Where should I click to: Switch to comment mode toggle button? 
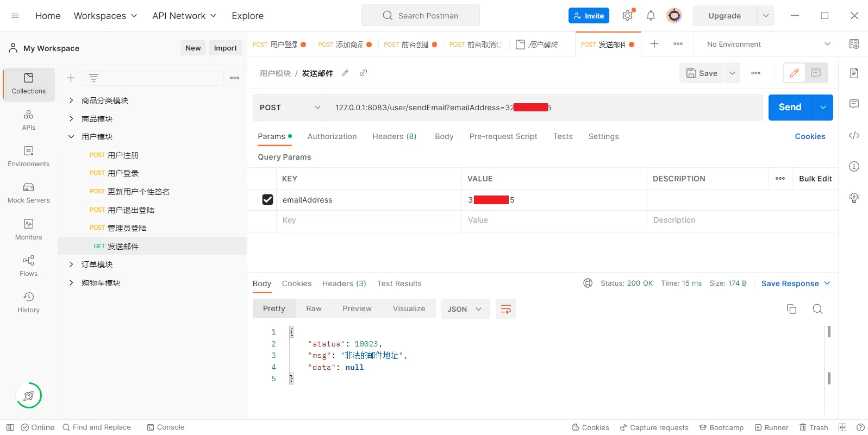click(x=816, y=73)
